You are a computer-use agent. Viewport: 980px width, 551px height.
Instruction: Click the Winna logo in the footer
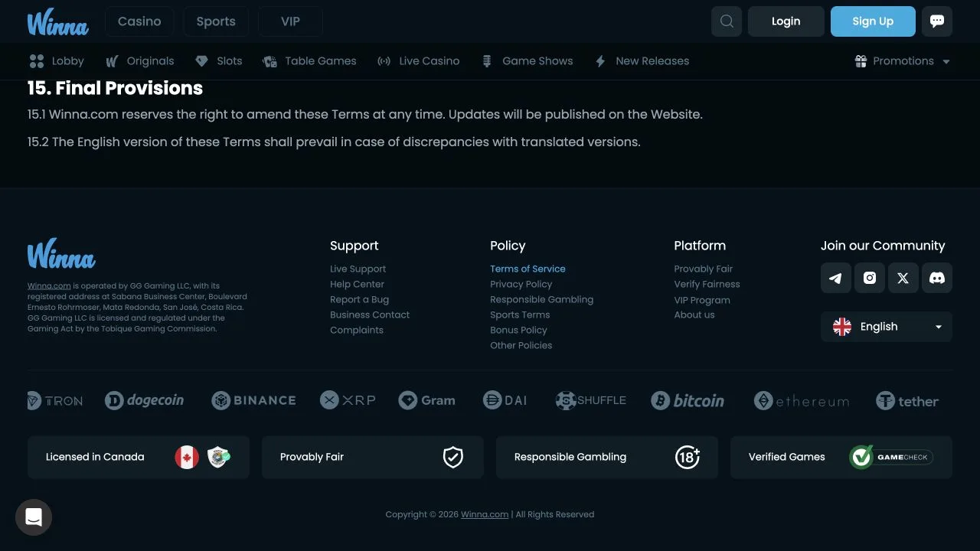pos(61,253)
